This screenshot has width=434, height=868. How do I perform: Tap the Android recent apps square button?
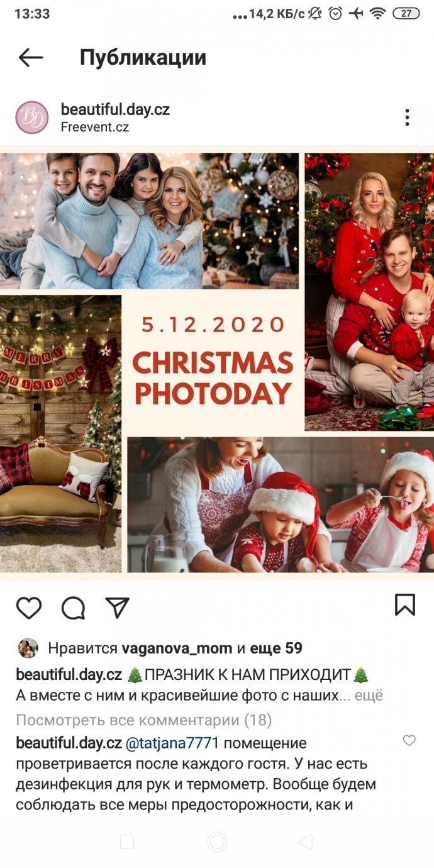pos(126,842)
